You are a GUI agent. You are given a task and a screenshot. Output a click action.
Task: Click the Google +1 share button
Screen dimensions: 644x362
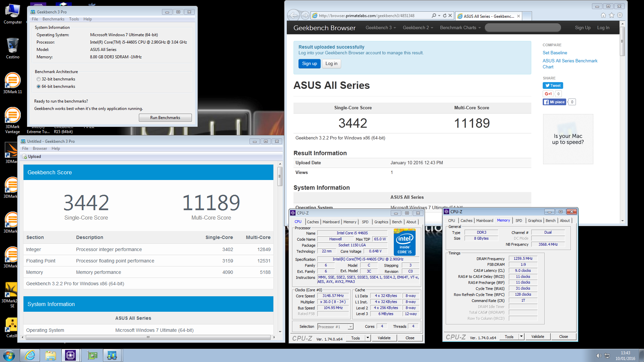[548, 94]
